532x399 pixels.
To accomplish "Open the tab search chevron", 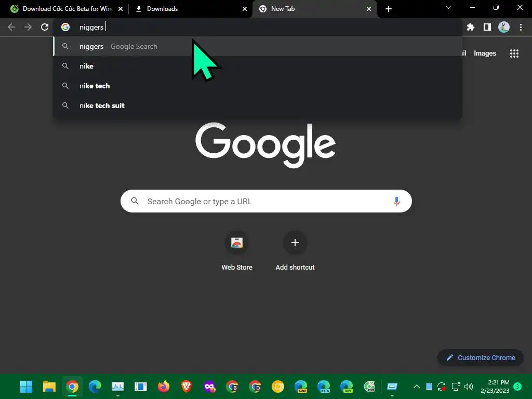I will (448, 7).
